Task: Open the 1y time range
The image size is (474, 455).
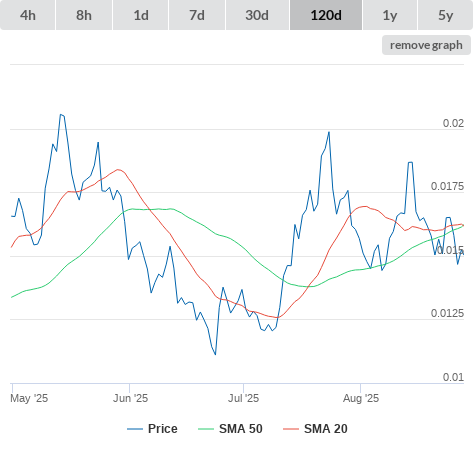Action: (x=390, y=15)
